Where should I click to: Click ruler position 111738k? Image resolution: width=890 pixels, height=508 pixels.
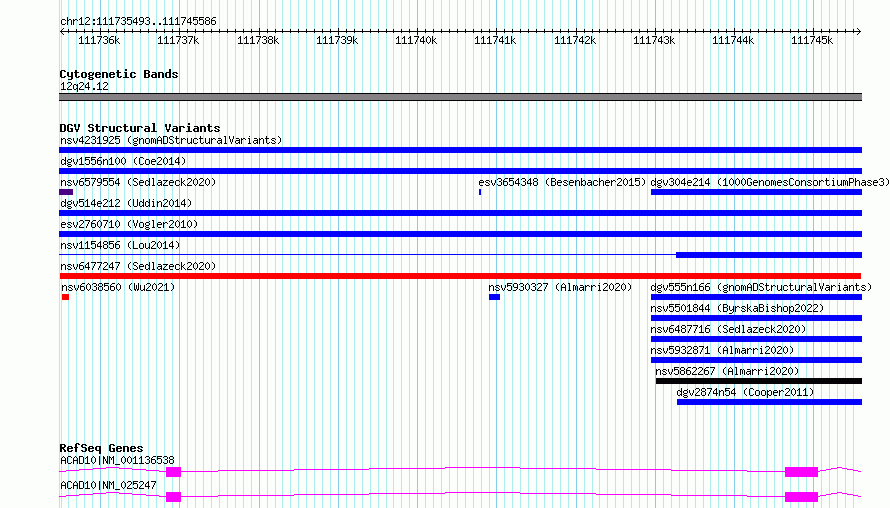click(258, 40)
